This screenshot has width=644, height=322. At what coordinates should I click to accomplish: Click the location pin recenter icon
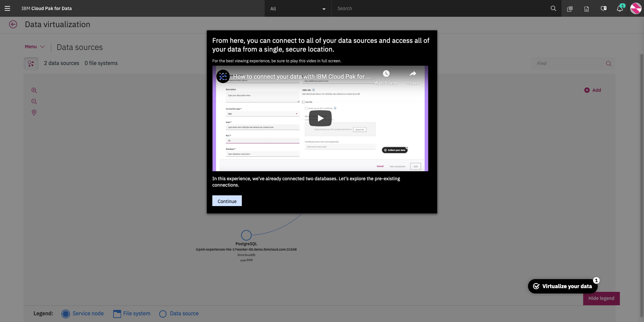34,113
